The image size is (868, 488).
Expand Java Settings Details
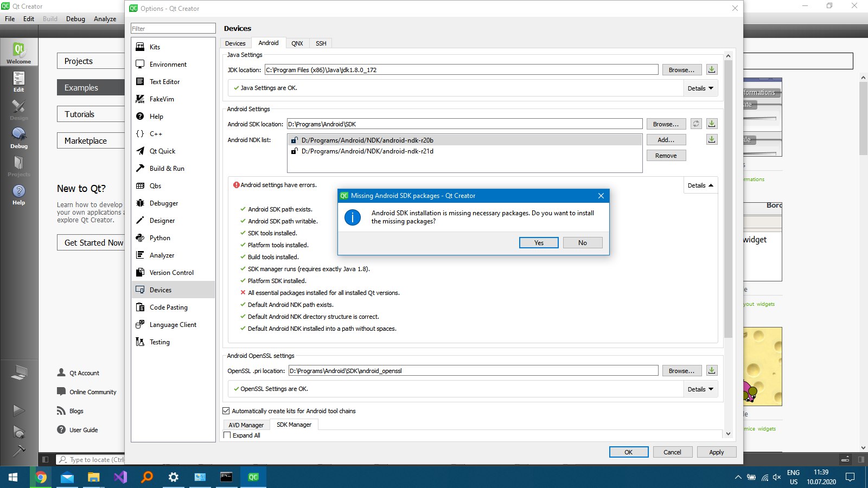[700, 88]
